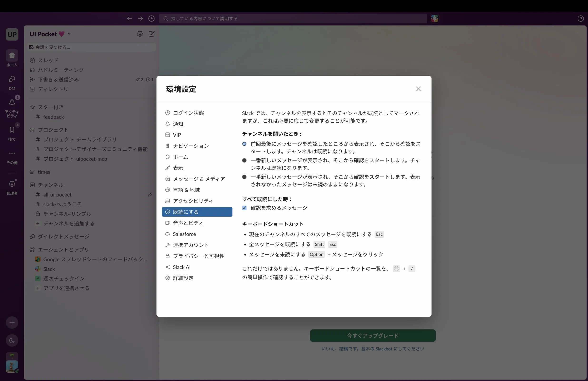The height and width of the screenshot is (381, 588).
Task: Open ナビゲーション preferences tab
Action: 197,146
